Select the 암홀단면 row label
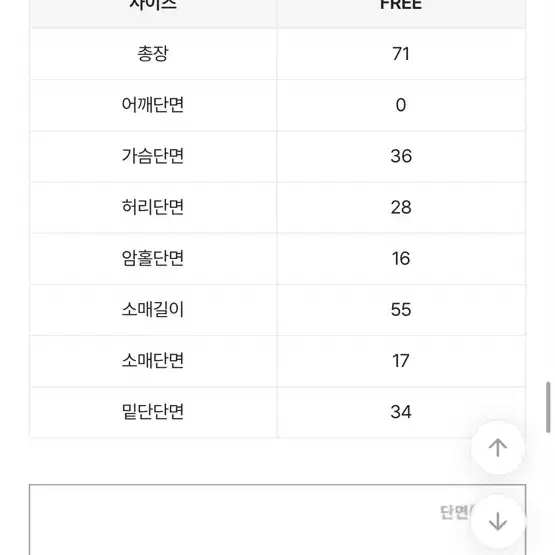The height and width of the screenshot is (555, 555). click(153, 258)
